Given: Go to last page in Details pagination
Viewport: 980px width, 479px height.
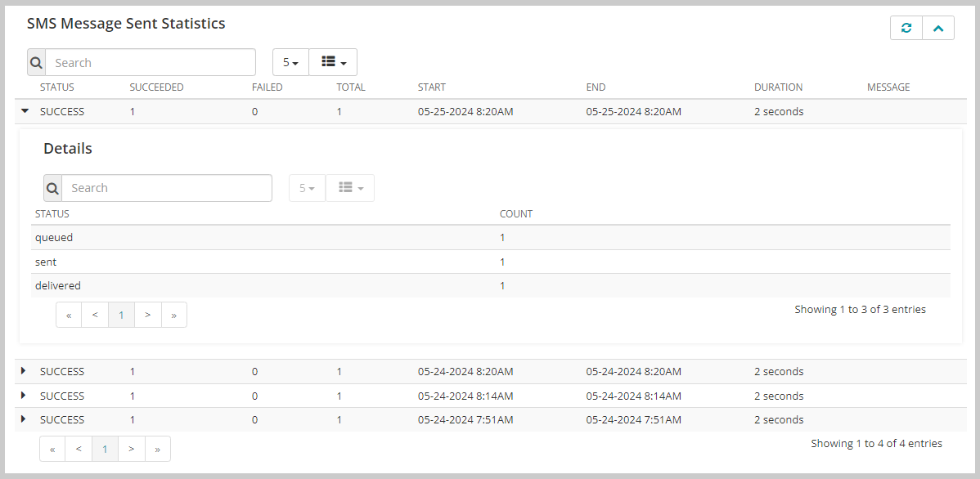Looking at the screenshot, I should click(173, 315).
